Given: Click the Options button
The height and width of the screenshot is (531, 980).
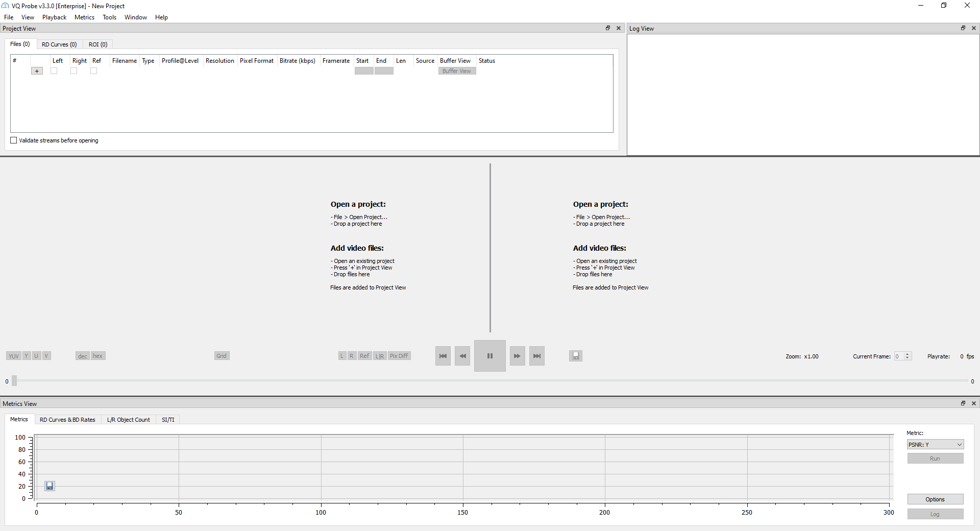Looking at the screenshot, I should 935,499.
